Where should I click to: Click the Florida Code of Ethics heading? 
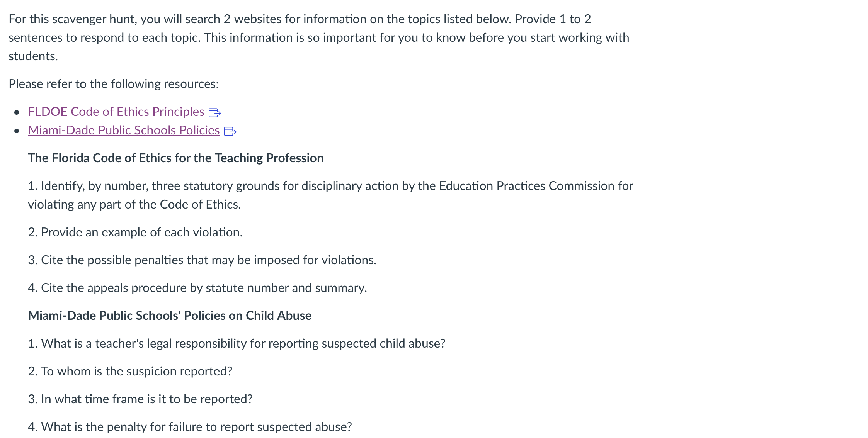click(175, 158)
